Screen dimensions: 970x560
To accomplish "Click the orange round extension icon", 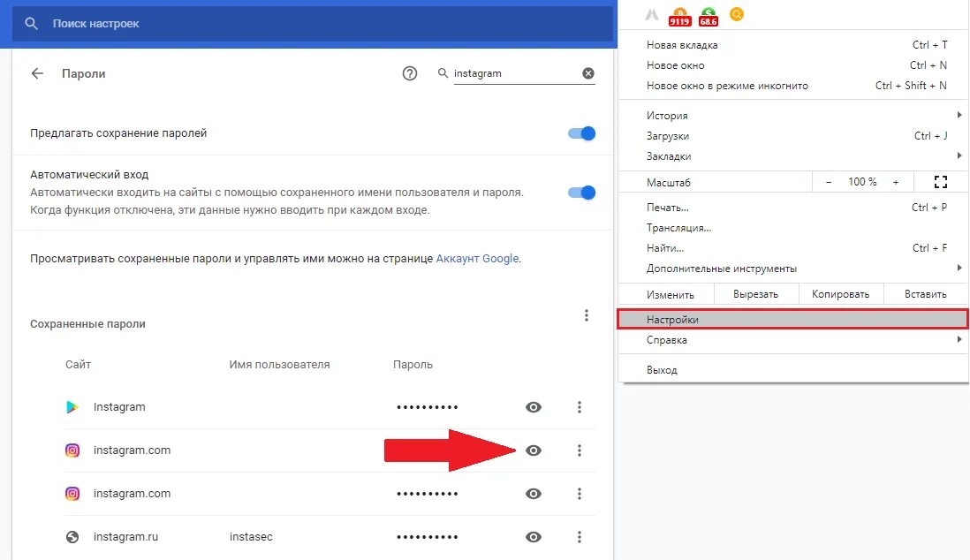I will pos(736,13).
